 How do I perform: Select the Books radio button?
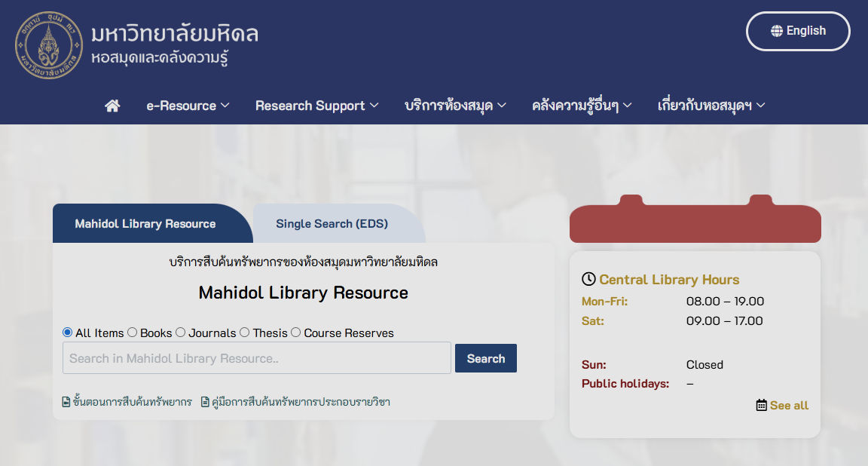point(133,333)
